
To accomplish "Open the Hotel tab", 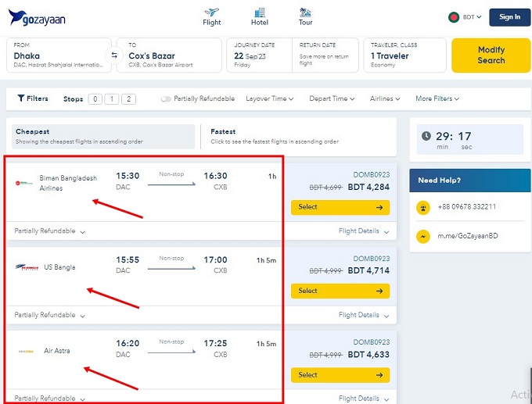I will pyautogui.click(x=260, y=17).
